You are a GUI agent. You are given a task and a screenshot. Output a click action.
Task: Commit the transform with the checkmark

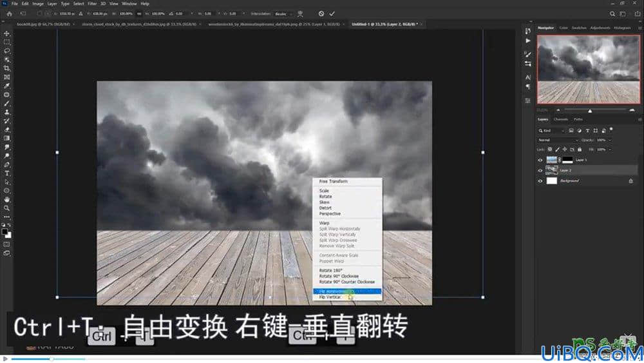point(332,14)
